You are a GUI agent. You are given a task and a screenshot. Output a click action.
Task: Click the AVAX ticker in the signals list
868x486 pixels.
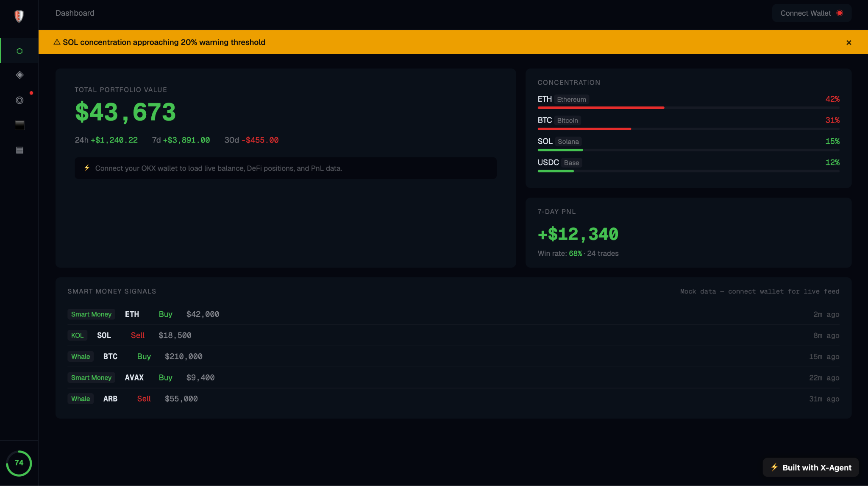pos(134,378)
